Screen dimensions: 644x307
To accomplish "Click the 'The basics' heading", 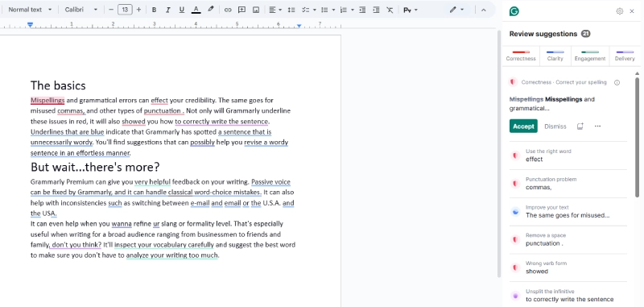I will pyautogui.click(x=58, y=85).
